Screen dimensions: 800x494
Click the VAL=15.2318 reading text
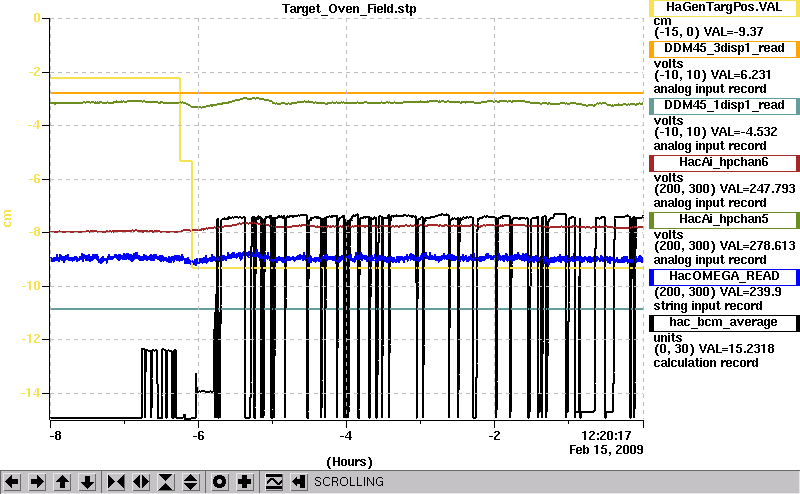[x=736, y=349]
